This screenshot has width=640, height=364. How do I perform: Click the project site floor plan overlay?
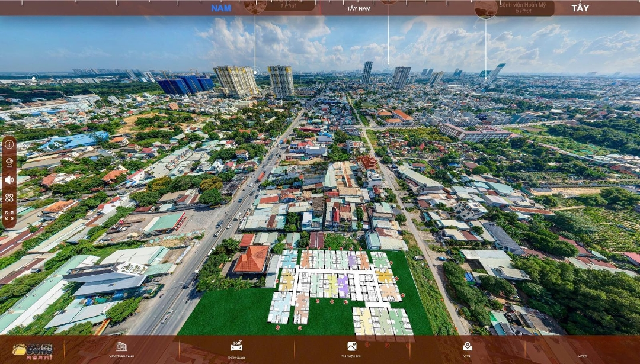pyautogui.click(x=341, y=290)
